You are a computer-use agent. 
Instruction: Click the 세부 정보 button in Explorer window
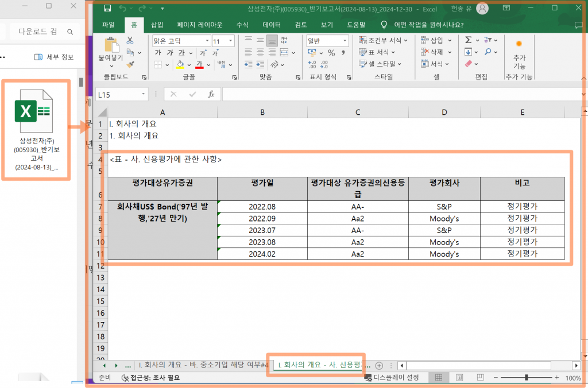(54, 57)
